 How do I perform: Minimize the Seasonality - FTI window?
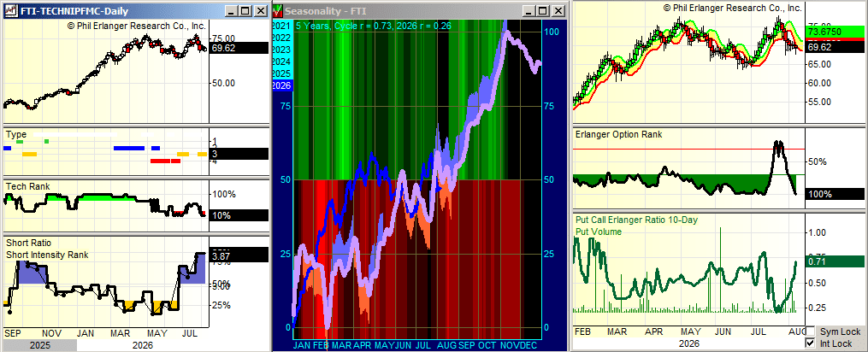(529, 10)
